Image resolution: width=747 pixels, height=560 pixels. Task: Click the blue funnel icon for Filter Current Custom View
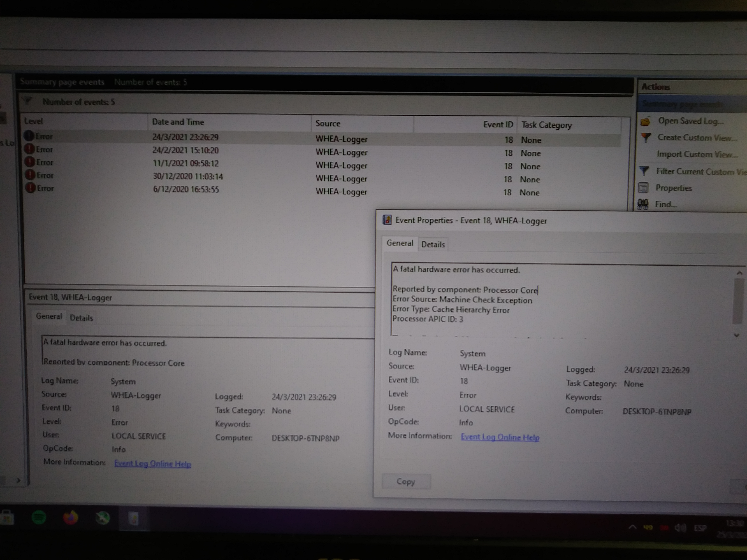644,171
